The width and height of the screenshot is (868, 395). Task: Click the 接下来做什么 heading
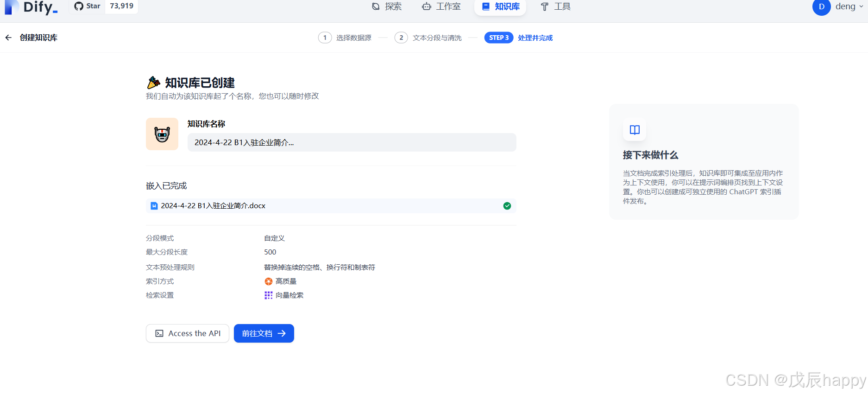pyautogui.click(x=650, y=155)
